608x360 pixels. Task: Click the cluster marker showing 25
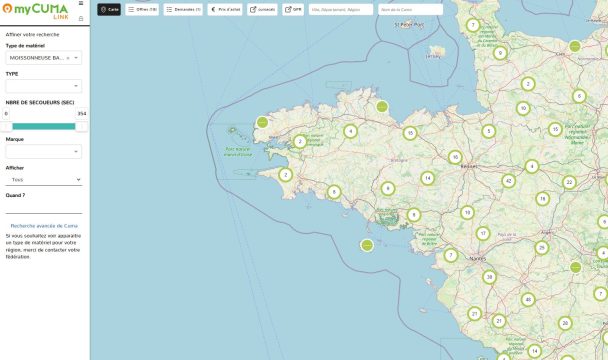click(542, 248)
